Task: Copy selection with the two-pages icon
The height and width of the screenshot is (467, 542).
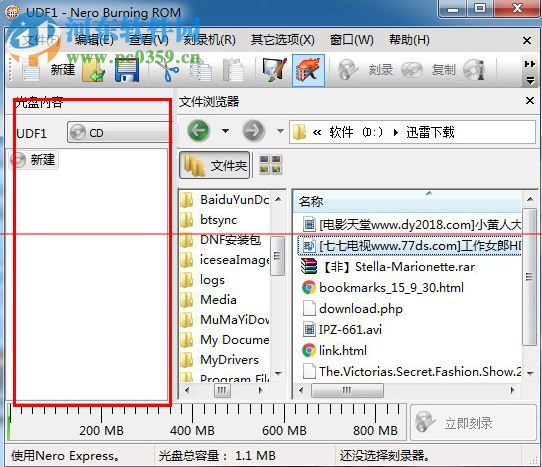Action: click(201, 70)
